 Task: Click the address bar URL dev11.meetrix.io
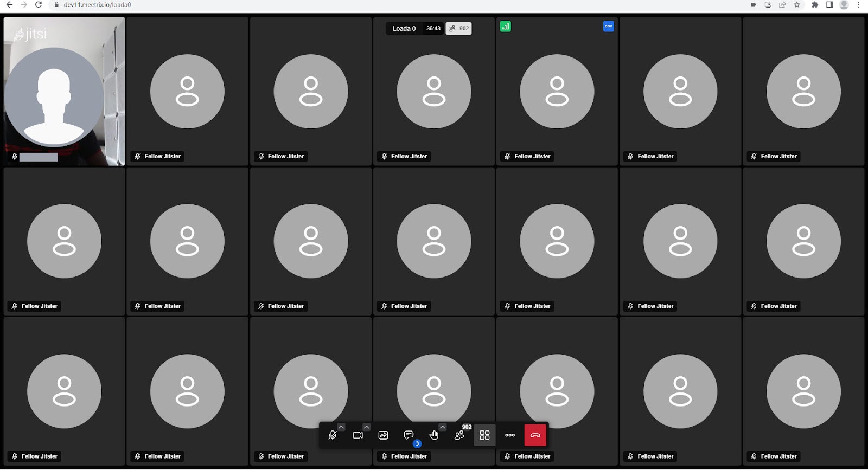97,5
